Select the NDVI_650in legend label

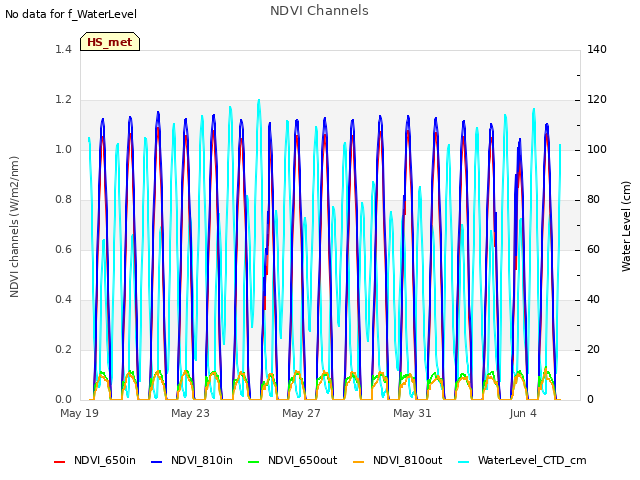coord(105,460)
